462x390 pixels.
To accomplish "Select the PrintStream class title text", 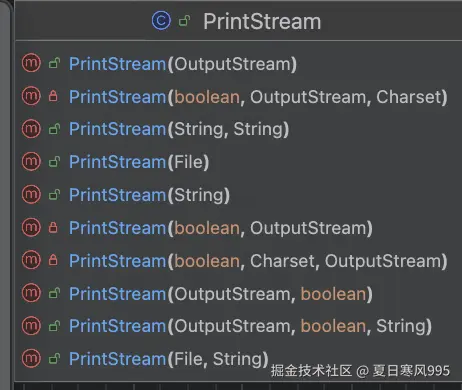I will point(262,22).
